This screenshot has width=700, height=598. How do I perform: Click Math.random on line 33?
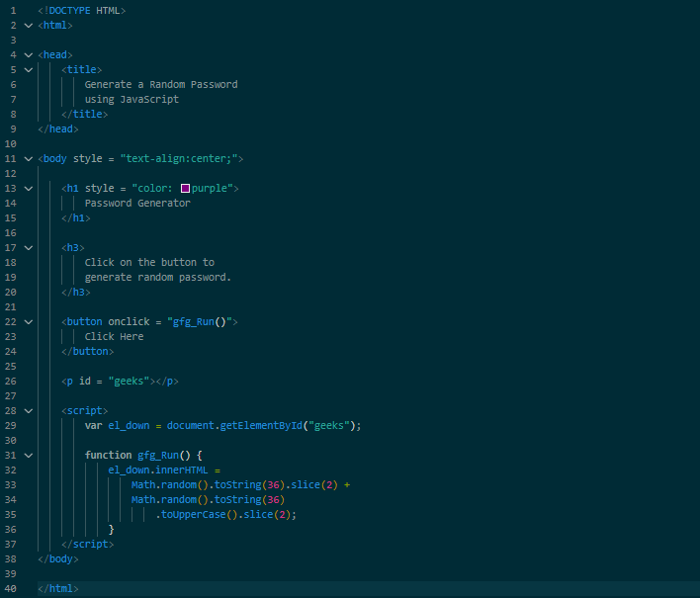click(164, 484)
